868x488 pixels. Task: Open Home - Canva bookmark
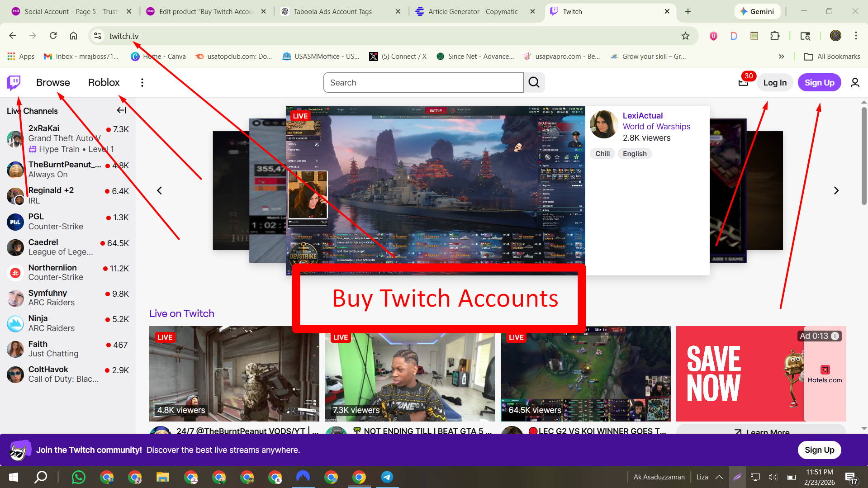tap(158, 56)
